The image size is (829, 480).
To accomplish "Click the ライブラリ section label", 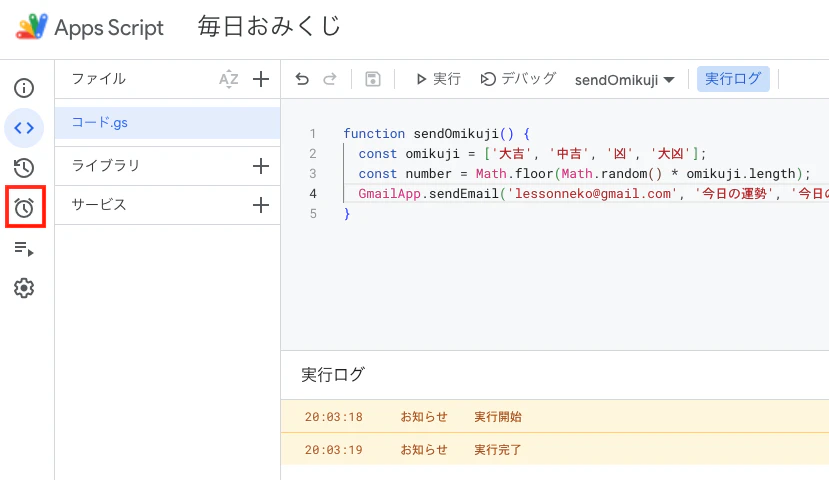I will pos(106,165).
